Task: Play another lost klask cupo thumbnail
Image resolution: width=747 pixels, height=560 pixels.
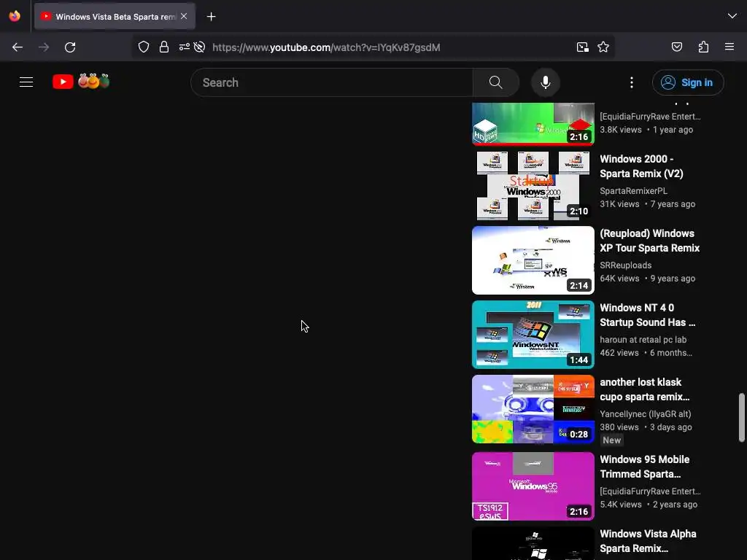Action: tap(533, 408)
